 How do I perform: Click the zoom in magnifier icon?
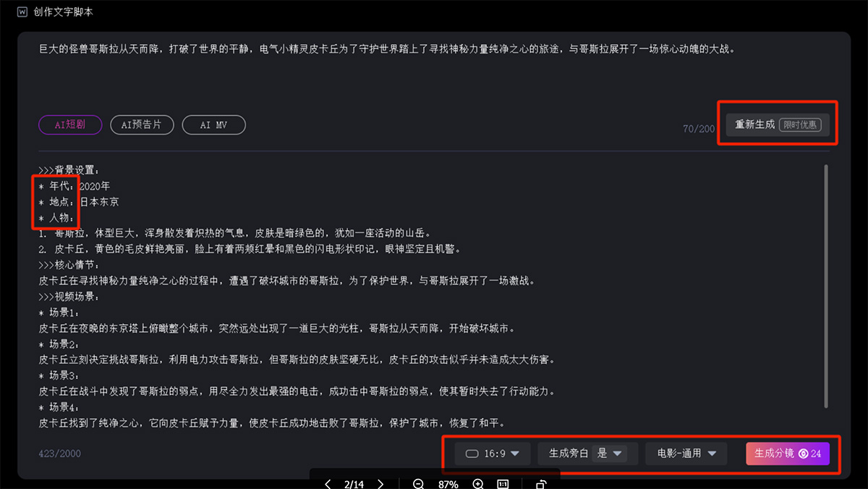coord(478,483)
